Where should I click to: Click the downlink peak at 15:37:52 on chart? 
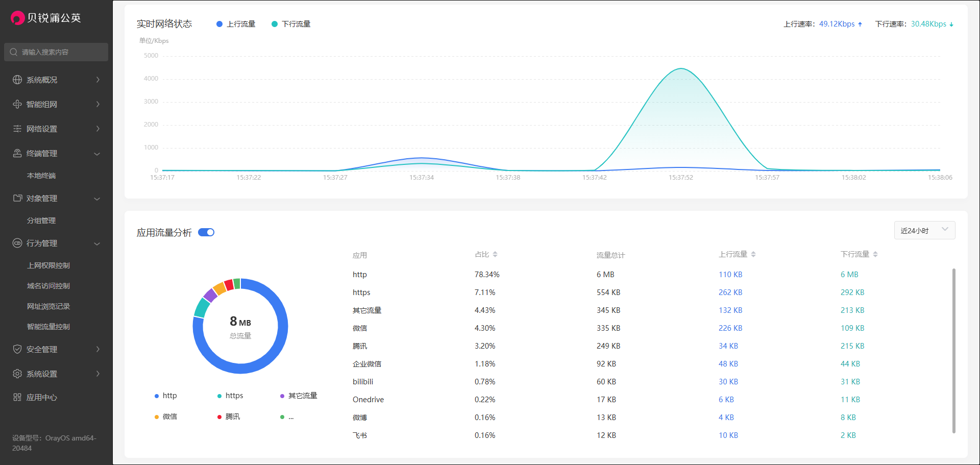pos(681,68)
